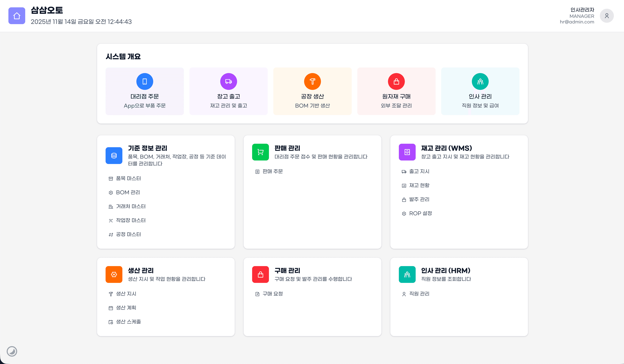
Task: Click the purple 재고 관리 (WMS) icon
Action: pyautogui.click(x=407, y=152)
